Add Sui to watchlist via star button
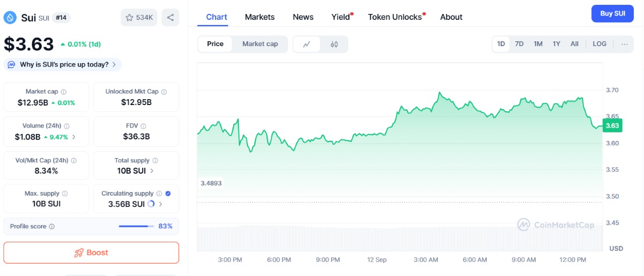 tap(139, 18)
